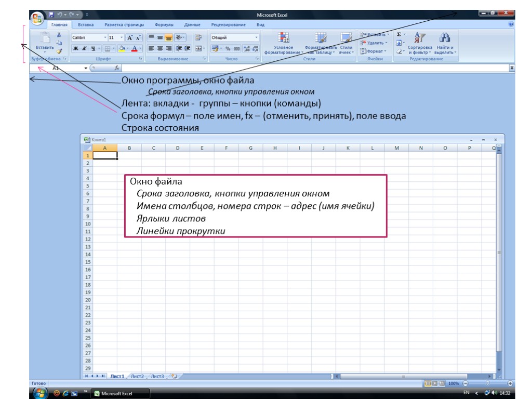Activate Format Painter brush icon
The image size is (532, 399).
coord(59,51)
